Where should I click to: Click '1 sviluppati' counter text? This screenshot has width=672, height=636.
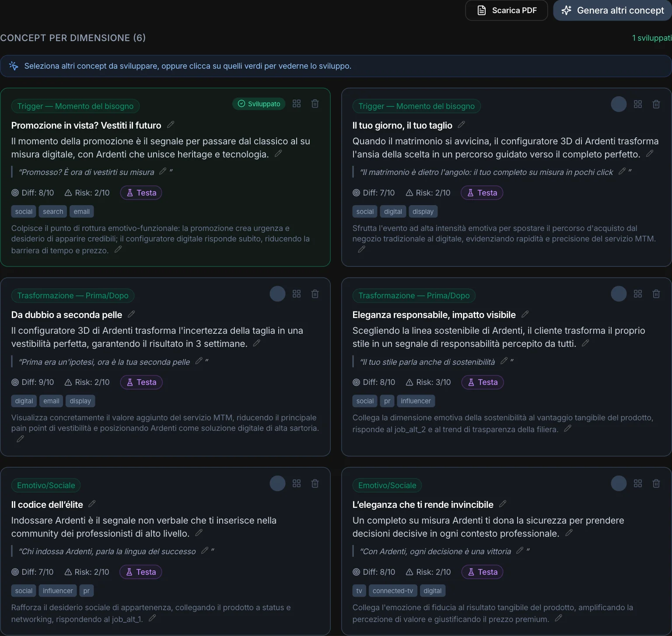[652, 38]
